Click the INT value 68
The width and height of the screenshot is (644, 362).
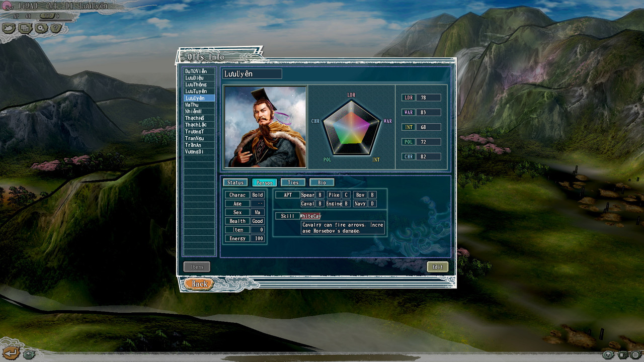point(428,127)
